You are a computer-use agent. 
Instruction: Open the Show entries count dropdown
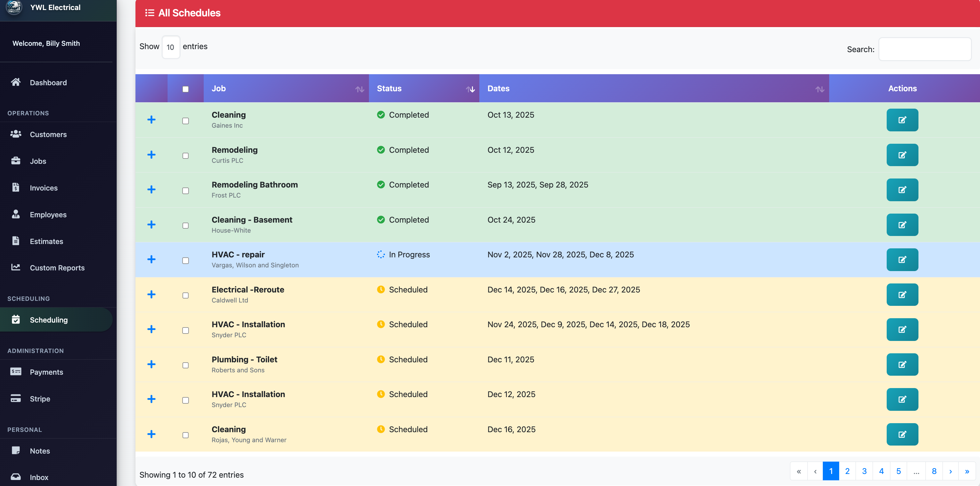click(171, 47)
